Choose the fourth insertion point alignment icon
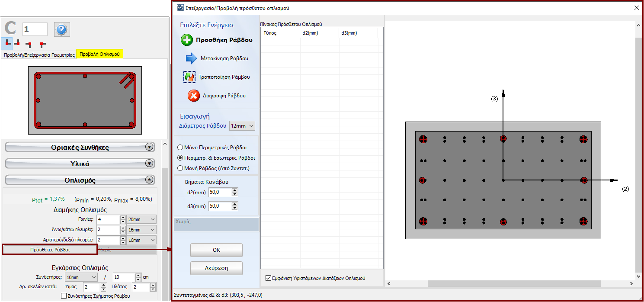Image resolution: width=644 pixels, height=302 pixels. point(42,44)
